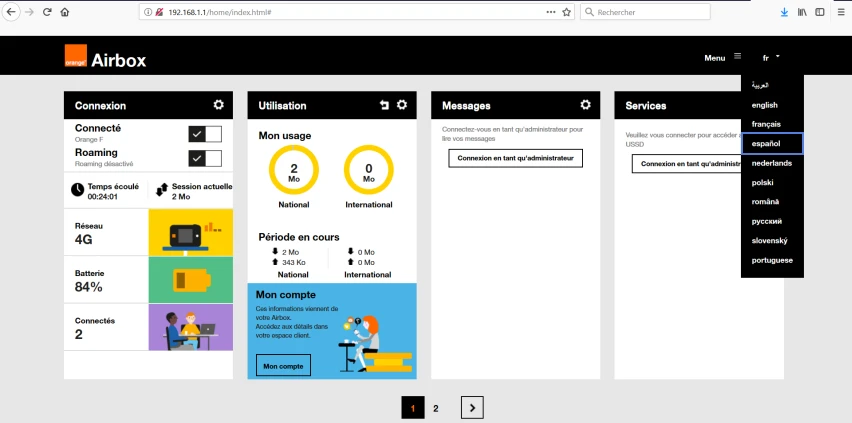The height and width of the screenshot is (423, 852).
Task: Collapse the fr language dropdown
Action: [x=771, y=57]
